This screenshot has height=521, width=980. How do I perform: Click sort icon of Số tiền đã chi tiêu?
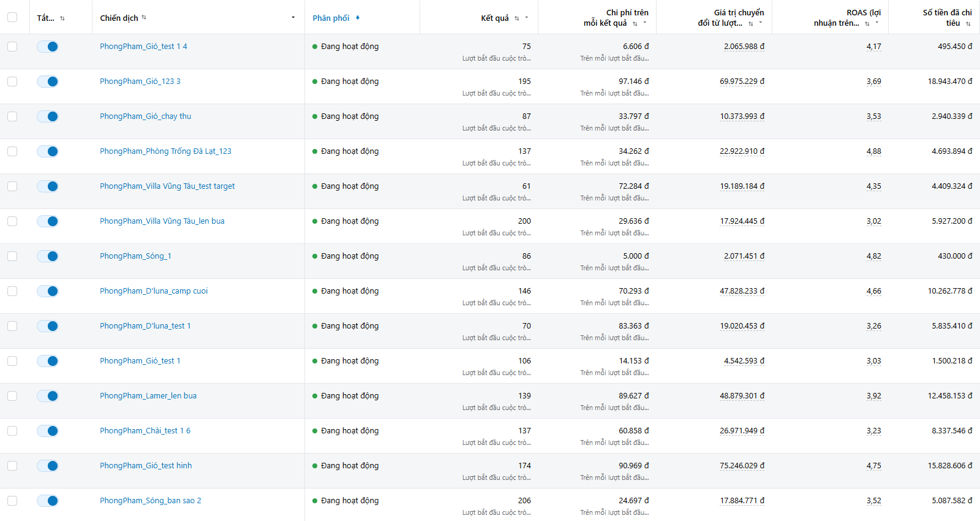[x=968, y=23]
